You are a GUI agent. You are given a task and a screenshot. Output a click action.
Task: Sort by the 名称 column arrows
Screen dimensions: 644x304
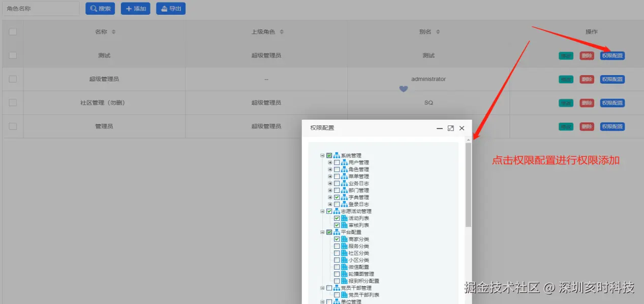click(113, 32)
